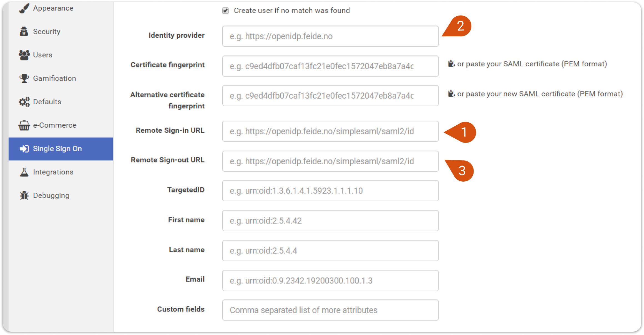The width and height of the screenshot is (644, 335).
Task: Click the Gamification trophy icon
Action: pos(24,78)
